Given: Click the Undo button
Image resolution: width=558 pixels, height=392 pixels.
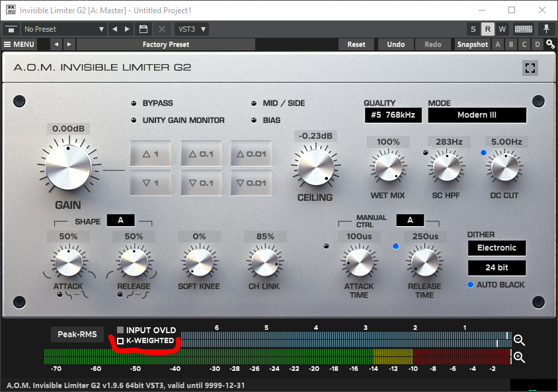Looking at the screenshot, I should pos(396,44).
